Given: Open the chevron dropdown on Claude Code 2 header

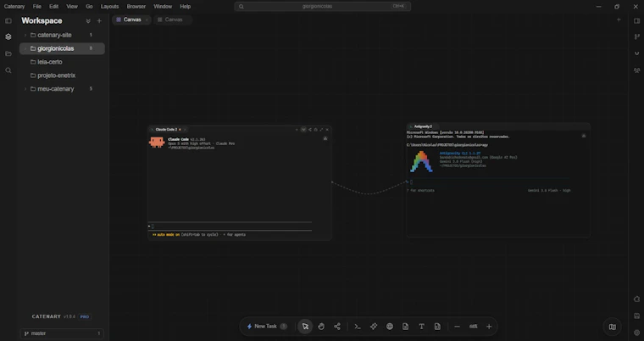Looking at the screenshot, I should 303,130.
